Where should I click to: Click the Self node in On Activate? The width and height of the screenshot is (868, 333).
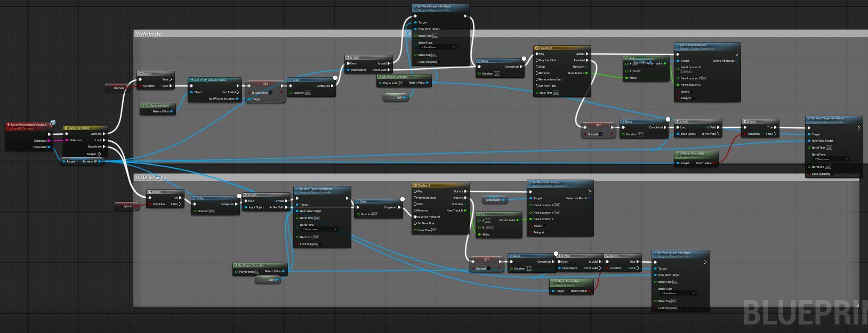coord(397,98)
